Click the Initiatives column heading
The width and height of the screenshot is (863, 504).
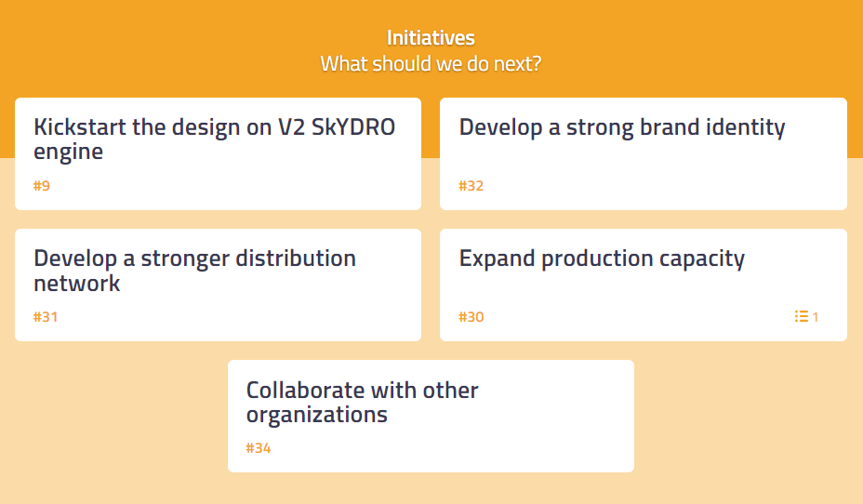tap(431, 38)
